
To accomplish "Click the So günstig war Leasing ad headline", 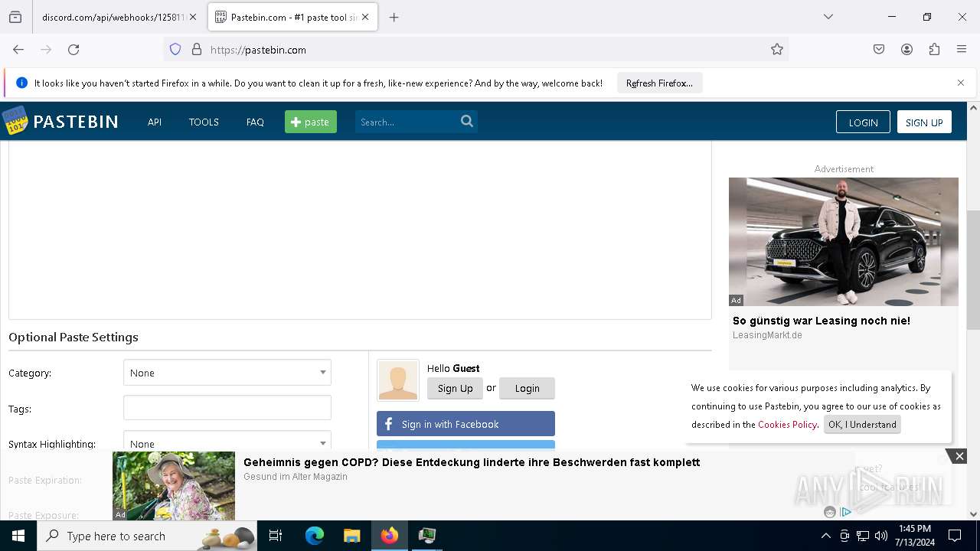I will [822, 321].
